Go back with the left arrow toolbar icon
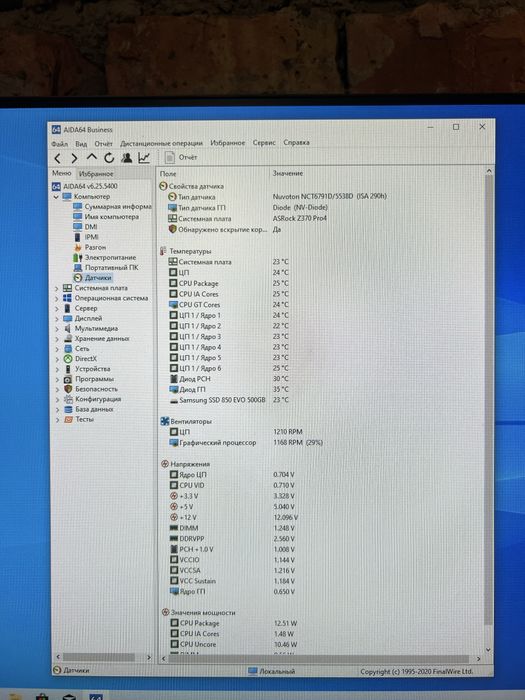This screenshot has width=525, height=700. 57,158
